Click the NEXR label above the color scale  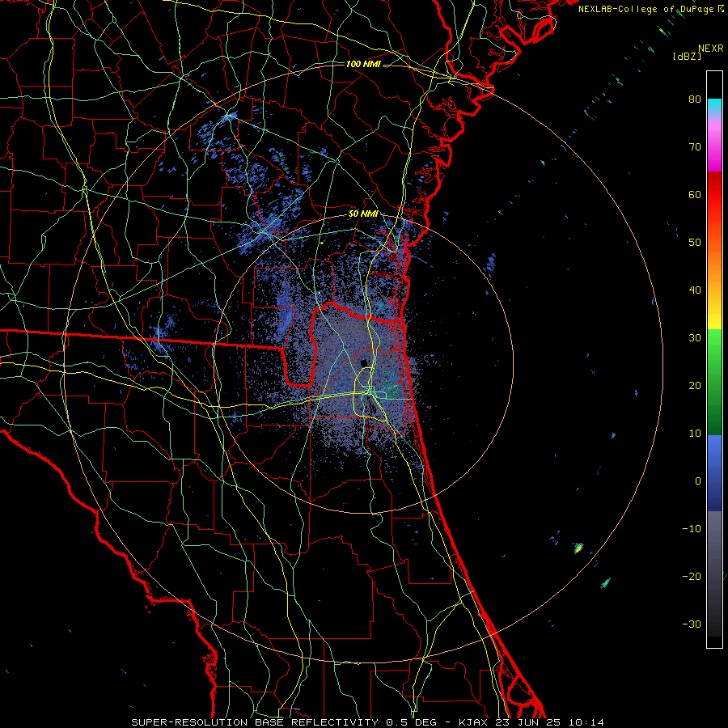[x=711, y=49]
